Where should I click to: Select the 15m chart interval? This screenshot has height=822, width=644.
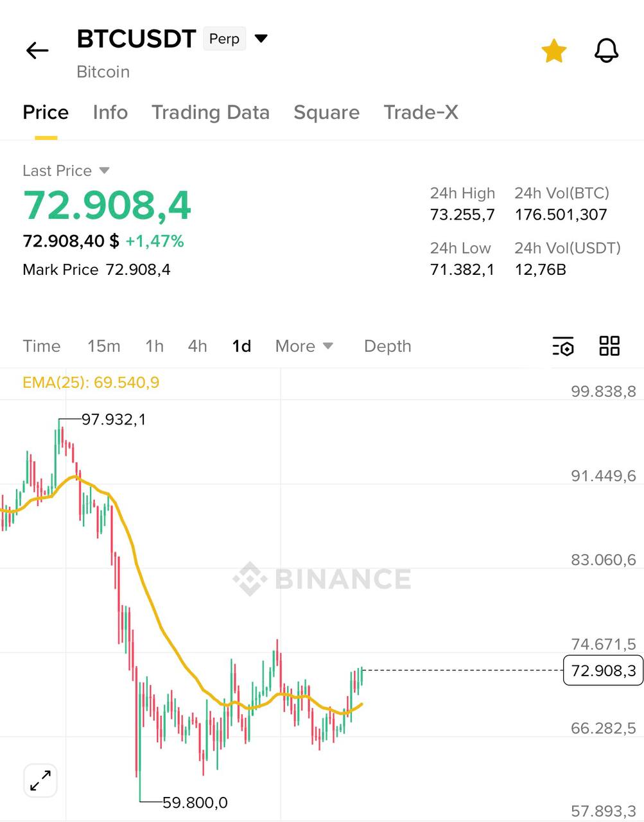[x=104, y=346]
